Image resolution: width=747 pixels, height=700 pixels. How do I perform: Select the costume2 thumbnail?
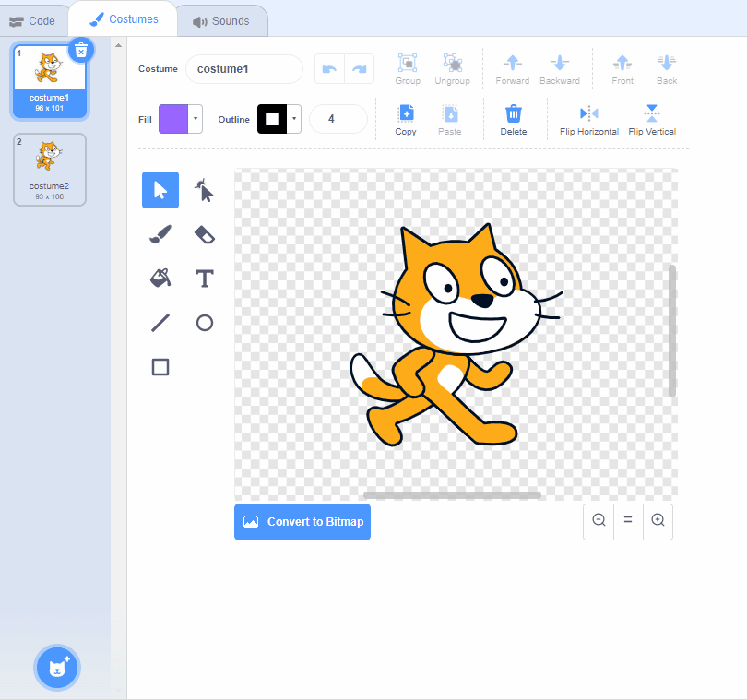50,170
